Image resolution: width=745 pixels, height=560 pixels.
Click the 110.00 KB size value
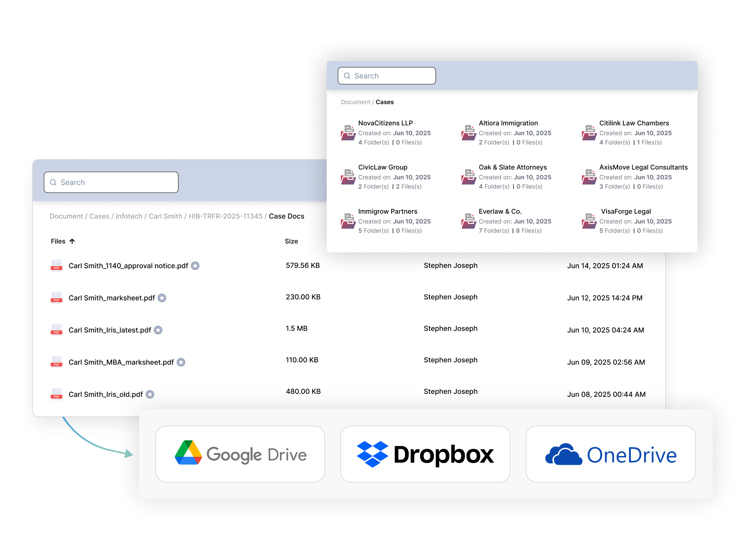[302, 360]
